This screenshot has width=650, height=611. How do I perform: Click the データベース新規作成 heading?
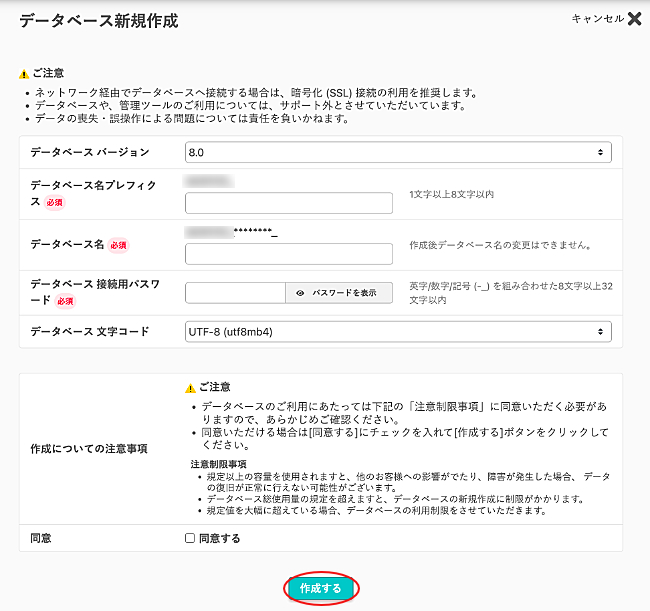99,21
